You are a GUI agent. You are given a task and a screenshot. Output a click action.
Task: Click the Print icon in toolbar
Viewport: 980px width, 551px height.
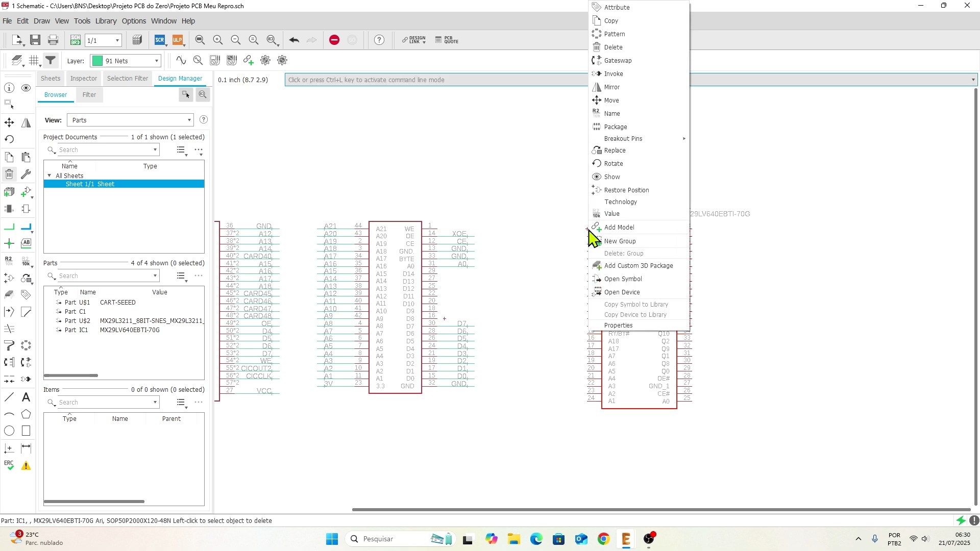[53, 40]
